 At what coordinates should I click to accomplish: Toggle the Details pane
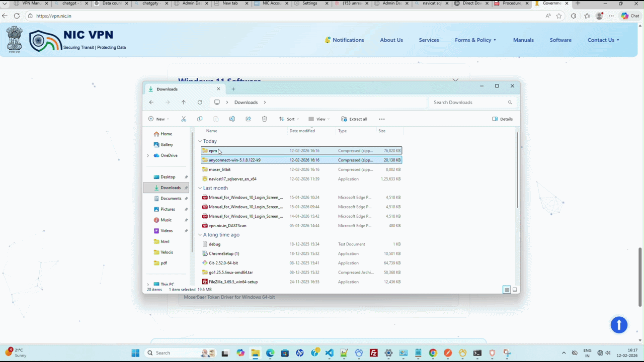point(503,119)
